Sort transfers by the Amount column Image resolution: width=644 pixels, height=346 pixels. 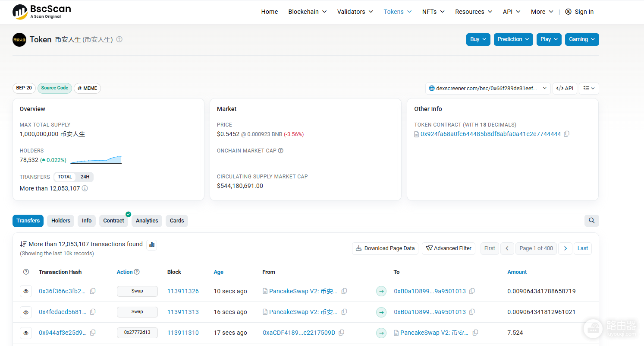pyautogui.click(x=517, y=272)
